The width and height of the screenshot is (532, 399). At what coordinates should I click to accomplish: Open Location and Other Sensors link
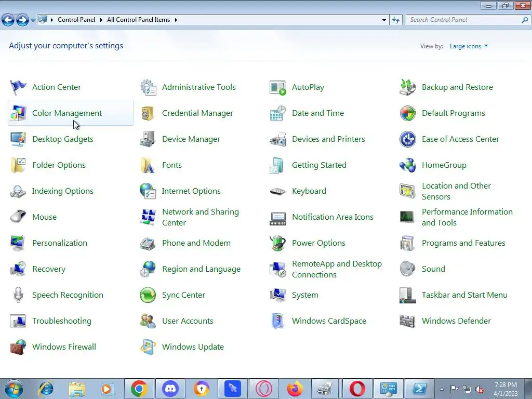[x=456, y=191]
